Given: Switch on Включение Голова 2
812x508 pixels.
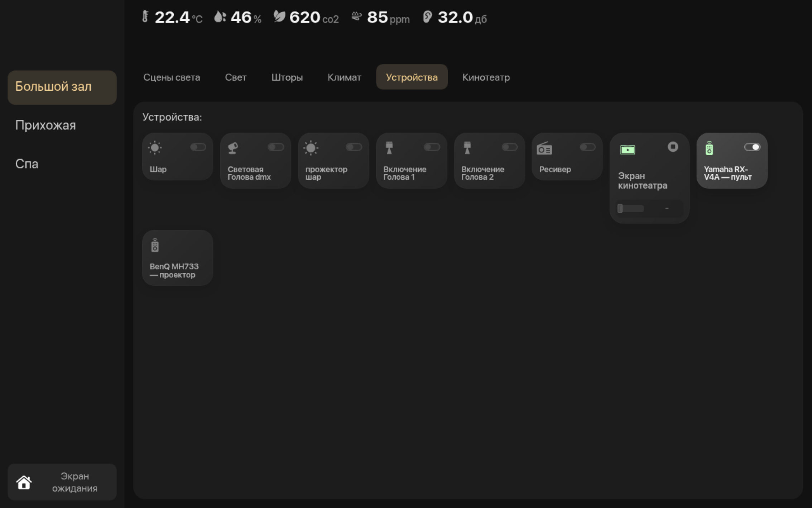Looking at the screenshot, I should [510, 147].
